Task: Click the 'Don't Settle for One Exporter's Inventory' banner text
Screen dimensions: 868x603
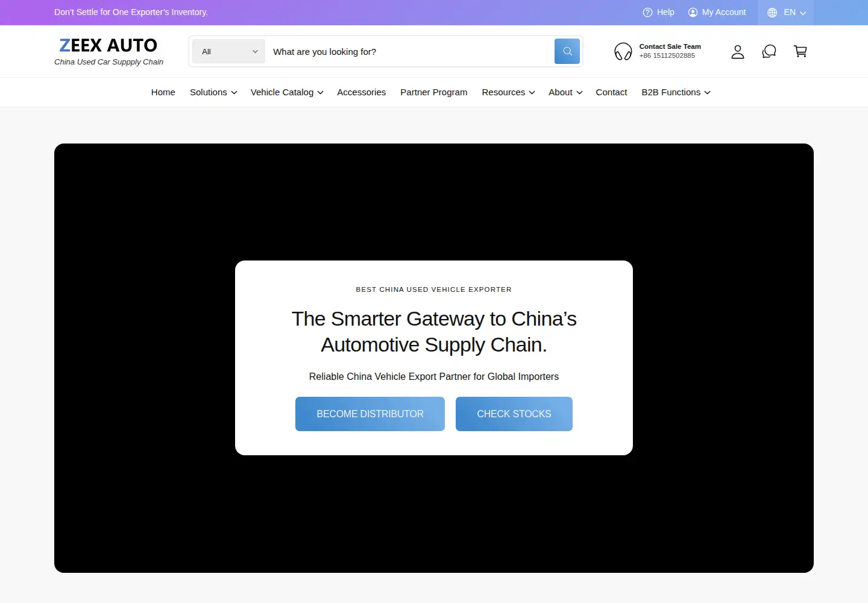Action: click(x=131, y=12)
